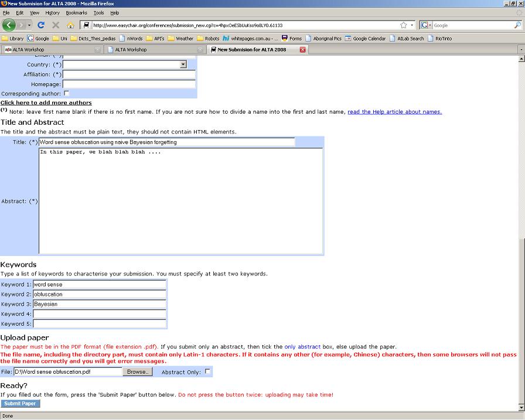Viewport: 525px width, 420px height.
Task: Open the Dicts_Thes_pedias bookmark folder
Action: coord(93,39)
